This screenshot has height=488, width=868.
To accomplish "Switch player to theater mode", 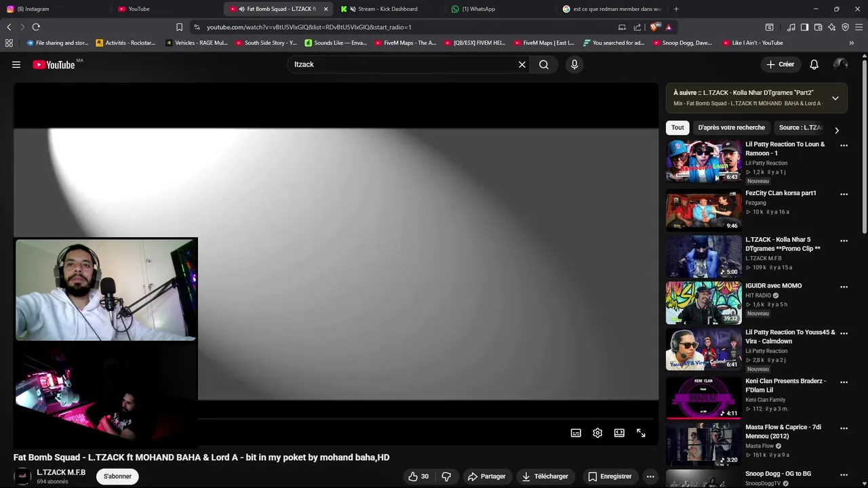I will coord(619,433).
